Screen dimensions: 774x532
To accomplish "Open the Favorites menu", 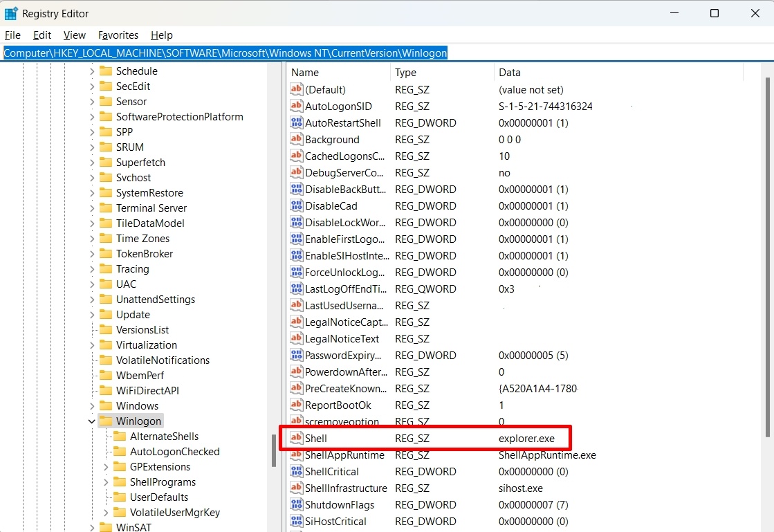I will (x=118, y=35).
